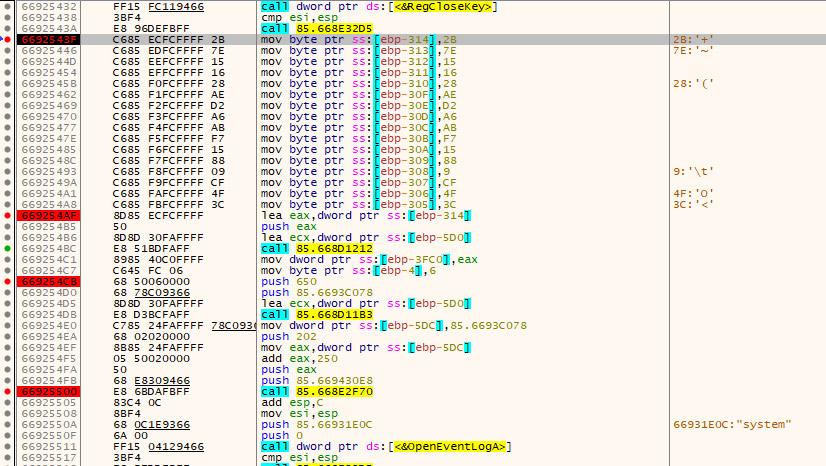Click the comment 66931E0C:"system"
826x466 pixels.
(x=732, y=424)
